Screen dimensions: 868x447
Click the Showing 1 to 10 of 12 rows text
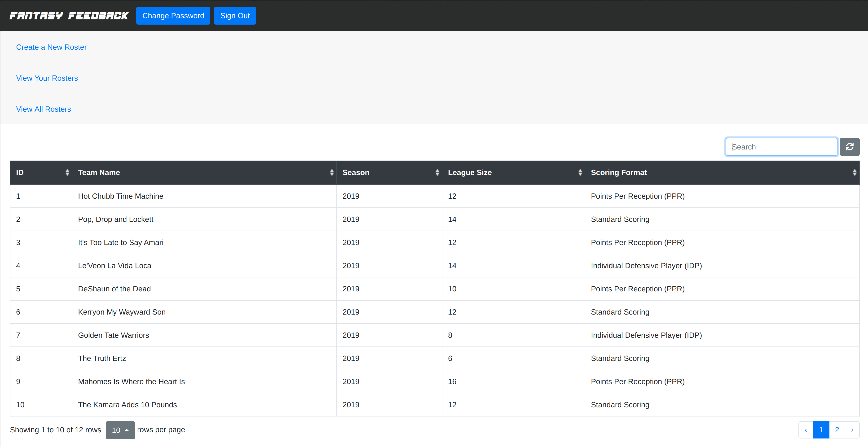56,430
